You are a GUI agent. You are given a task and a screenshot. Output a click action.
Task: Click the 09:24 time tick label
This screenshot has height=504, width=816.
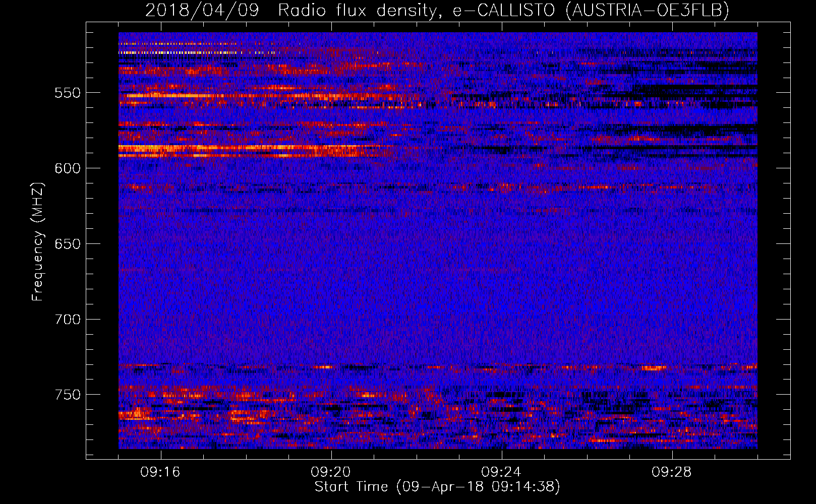coord(501,472)
